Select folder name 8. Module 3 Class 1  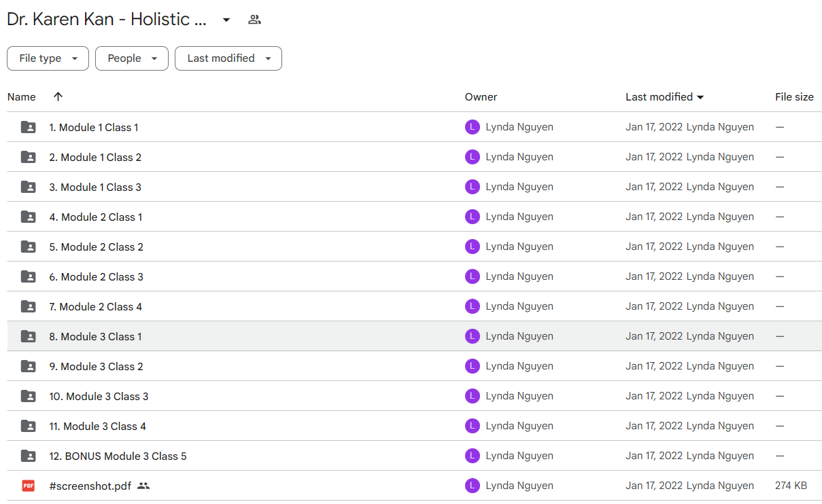point(96,337)
